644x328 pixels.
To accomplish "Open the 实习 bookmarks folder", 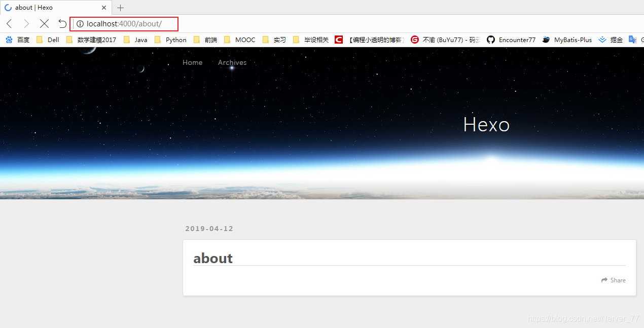I will (x=274, y=40).
